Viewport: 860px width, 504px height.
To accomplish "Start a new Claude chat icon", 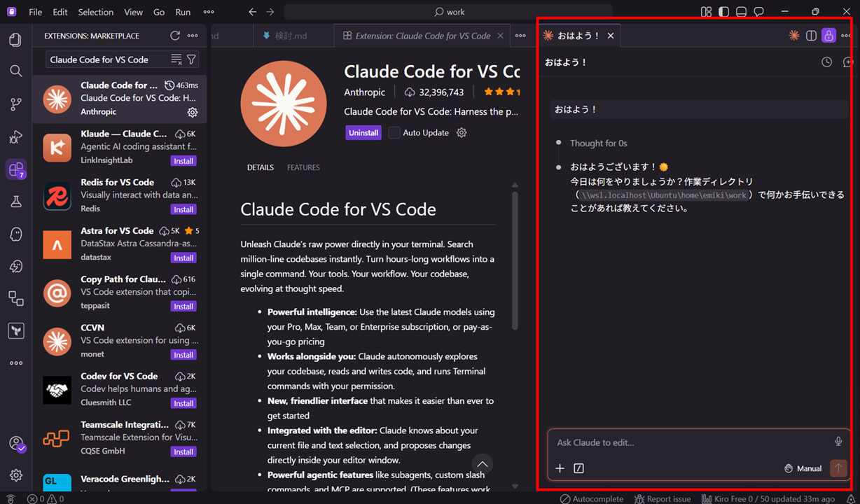I will tap(847, 62).
